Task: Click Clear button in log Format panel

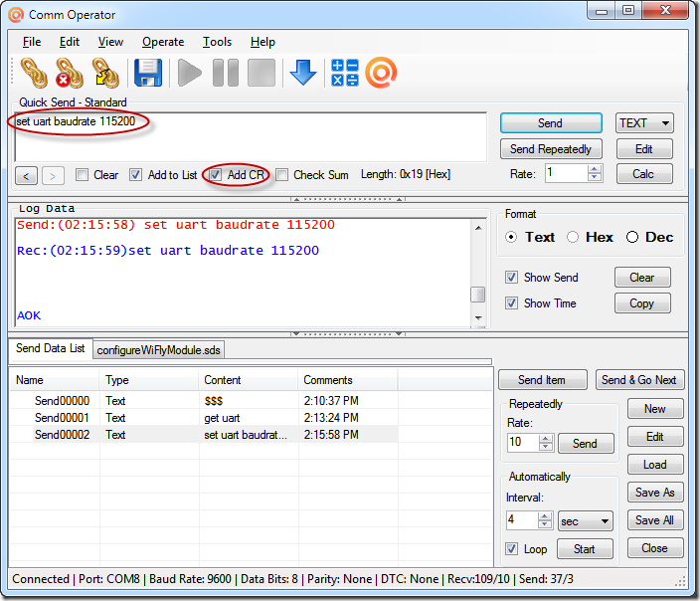Action: (642, 278)
